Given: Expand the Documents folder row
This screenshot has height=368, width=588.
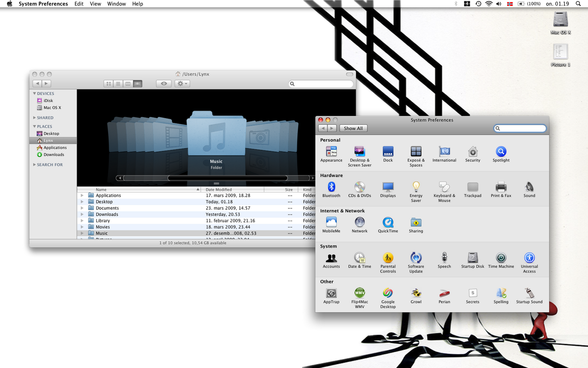Looking at the screenshot, I should tap(82, 208).
